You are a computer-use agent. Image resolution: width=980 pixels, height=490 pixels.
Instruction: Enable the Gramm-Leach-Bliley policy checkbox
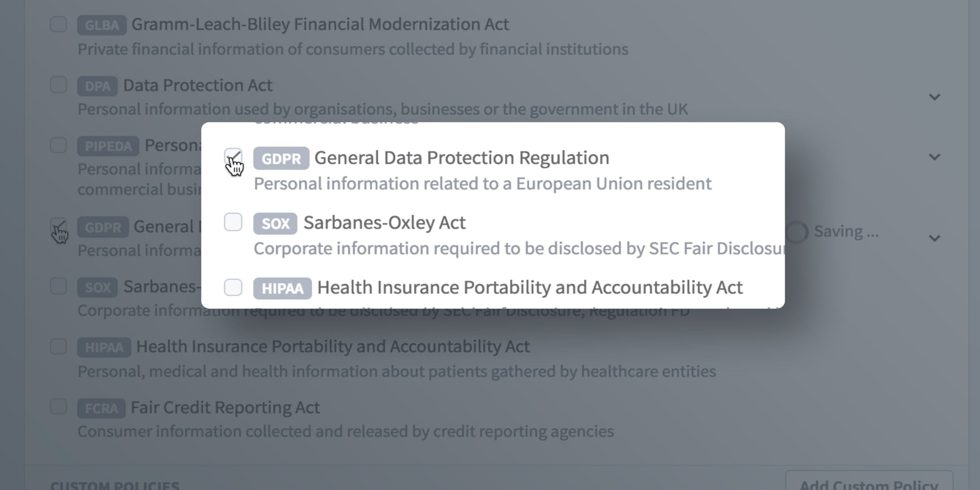pos(59,24)
